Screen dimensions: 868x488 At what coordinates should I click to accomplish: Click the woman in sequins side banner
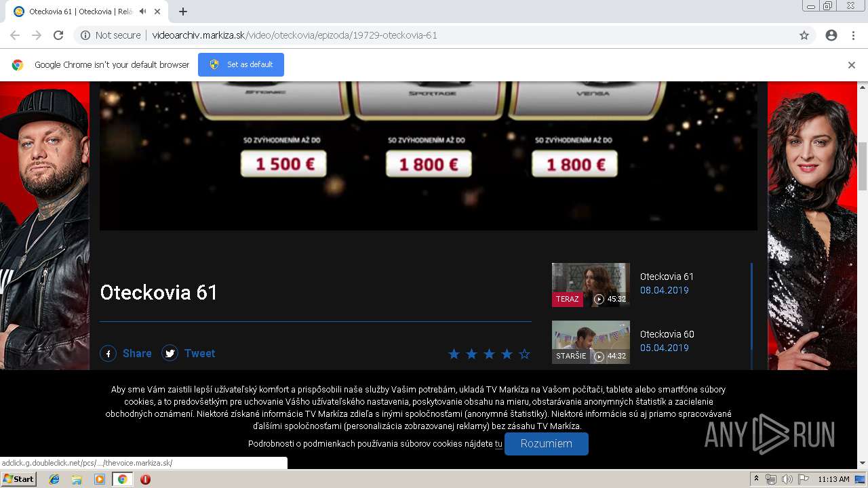point(812,225)
